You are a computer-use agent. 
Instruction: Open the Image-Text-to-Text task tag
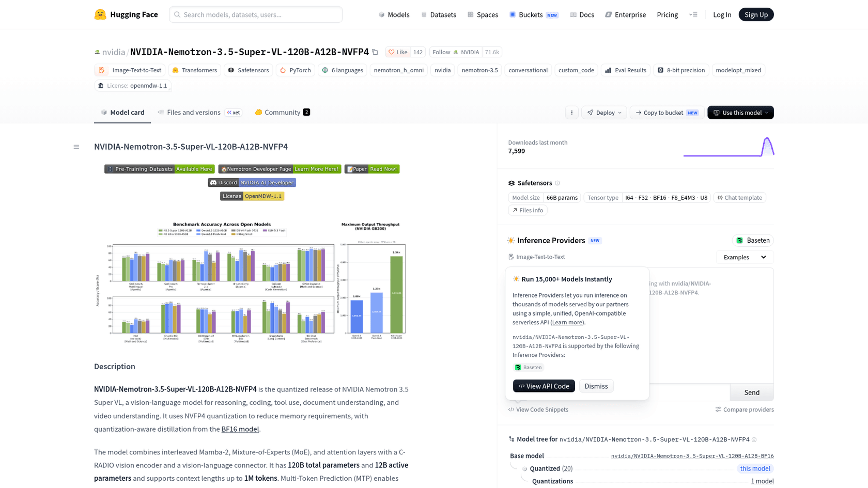pos(130,70)
